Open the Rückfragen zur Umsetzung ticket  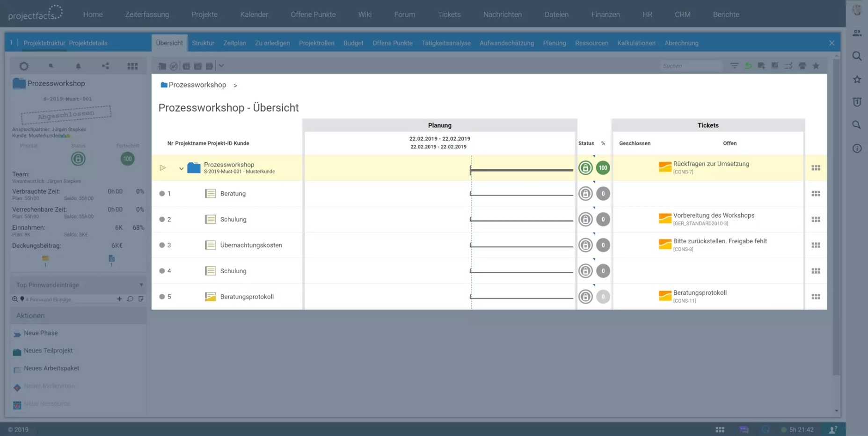click(711, 164)
